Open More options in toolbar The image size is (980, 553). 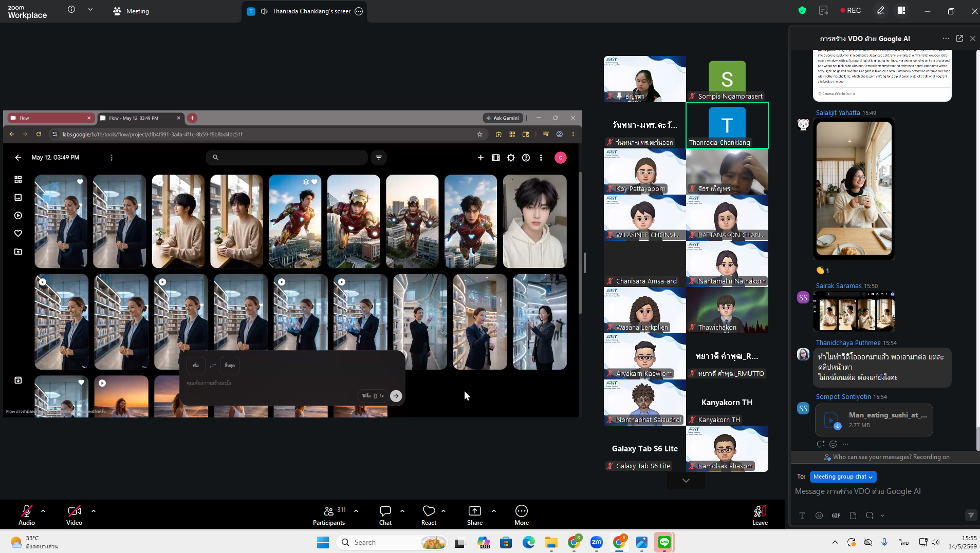click(522, 514)
